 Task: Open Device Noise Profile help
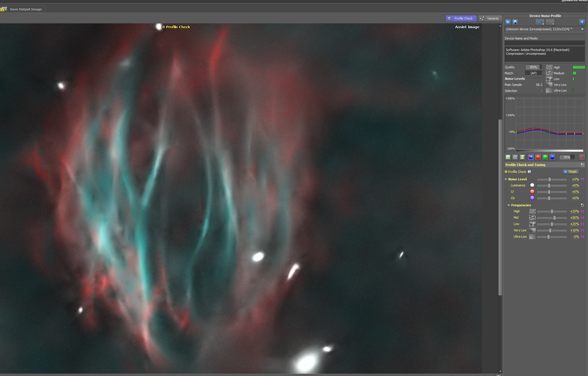tap(582, 22)
